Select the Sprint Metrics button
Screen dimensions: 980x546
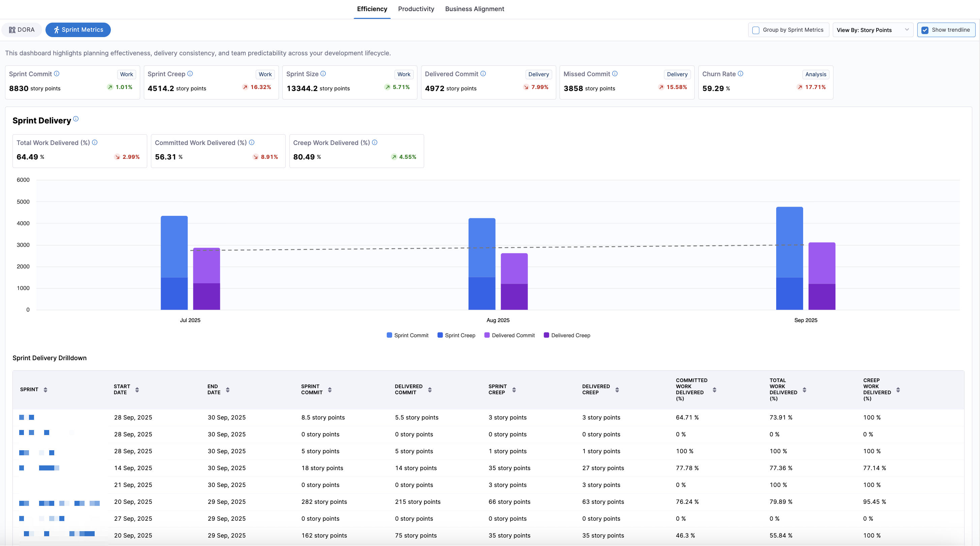pos(78,30)
